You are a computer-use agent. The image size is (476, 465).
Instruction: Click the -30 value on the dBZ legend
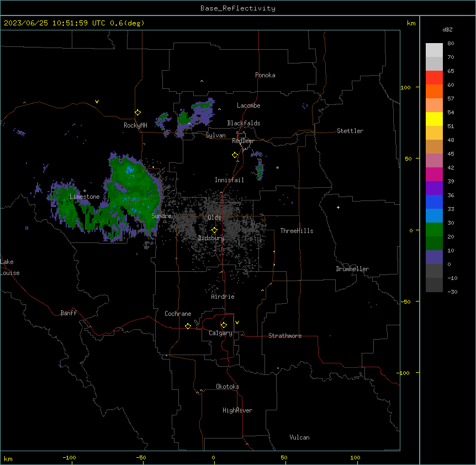[x=452, y=292]
